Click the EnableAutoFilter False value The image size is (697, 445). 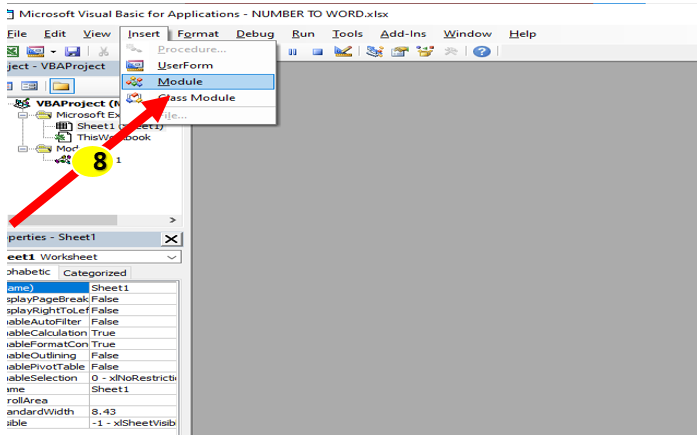(x=133, y=321)
